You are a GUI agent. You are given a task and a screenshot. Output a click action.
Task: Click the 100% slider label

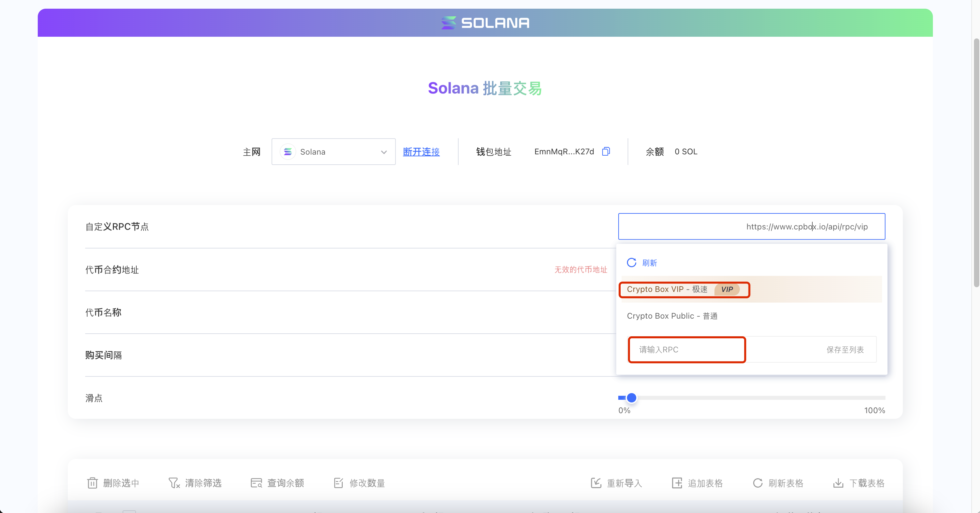[x=875, y=410]
